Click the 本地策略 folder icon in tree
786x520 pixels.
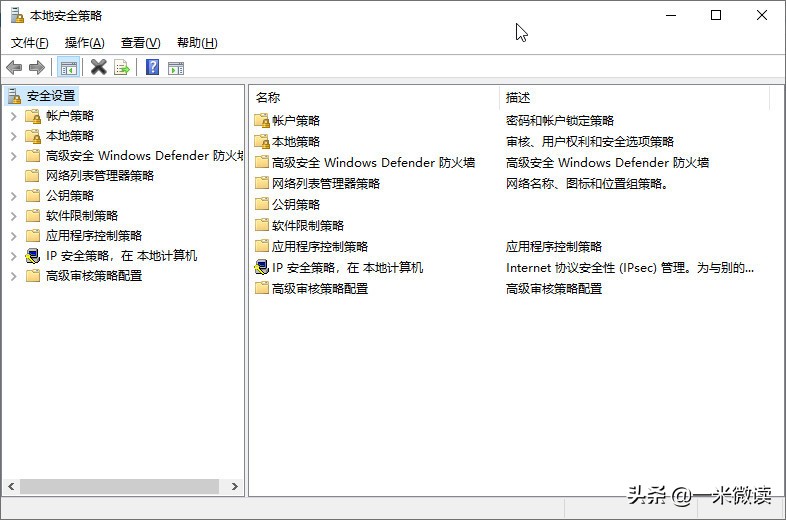pyautogui.click(x=33, y=136)
